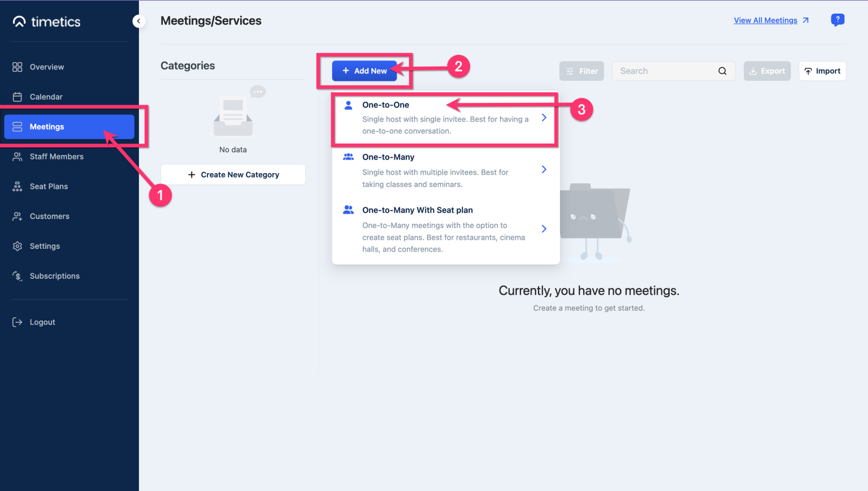Screen dimensions: 868x491
Task: Open Subscriptions in the sidebar
Action: click(x=54, y=276)
